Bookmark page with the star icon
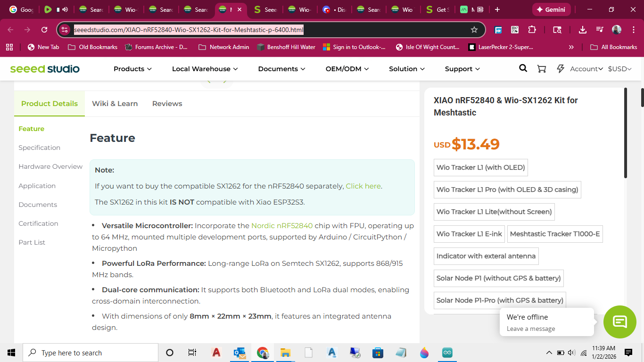The image size is (644, 362). point(474,30)
